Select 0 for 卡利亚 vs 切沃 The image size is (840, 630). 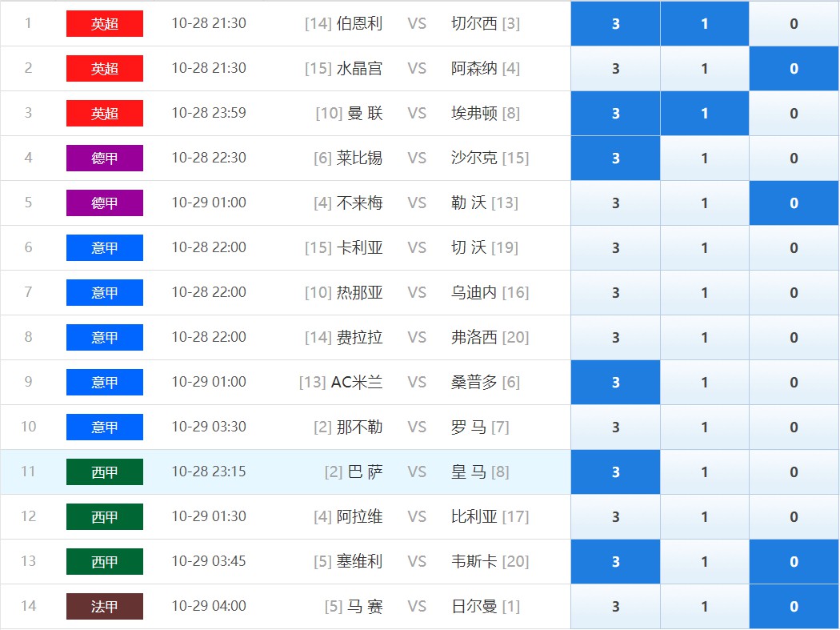(x=794, y=247)
